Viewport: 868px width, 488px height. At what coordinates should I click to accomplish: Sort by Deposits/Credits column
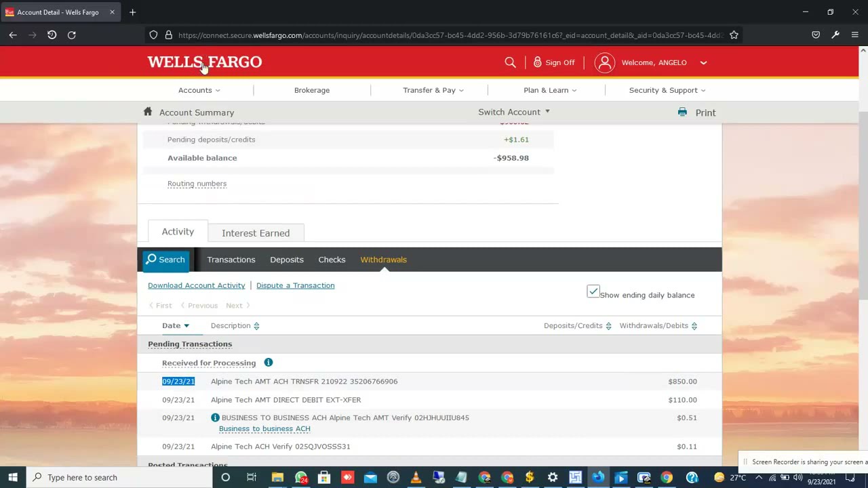(x=577, y=325)
